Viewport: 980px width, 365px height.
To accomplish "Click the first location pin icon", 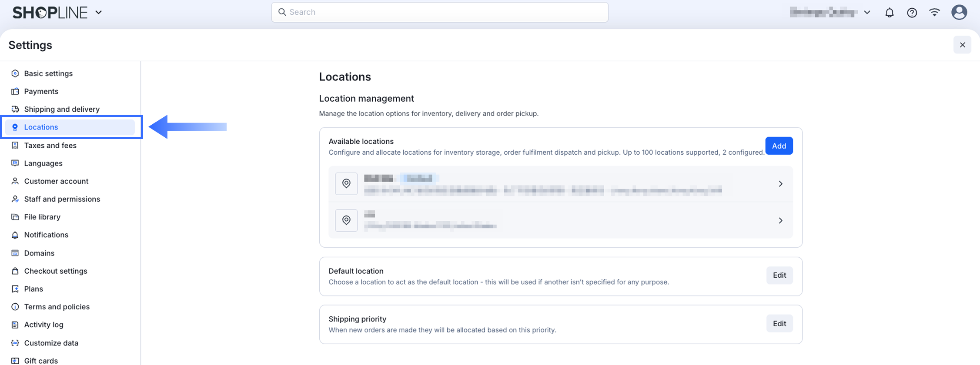I will coord(346,184).
